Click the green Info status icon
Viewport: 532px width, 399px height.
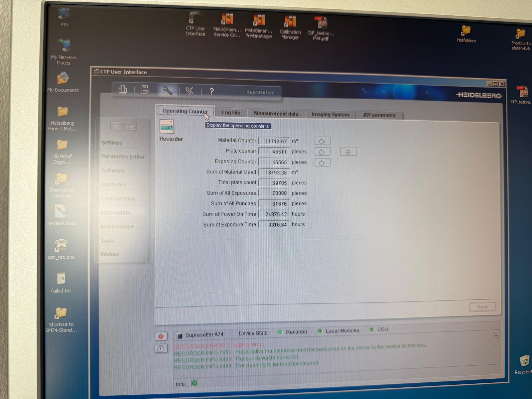(195, 383)
